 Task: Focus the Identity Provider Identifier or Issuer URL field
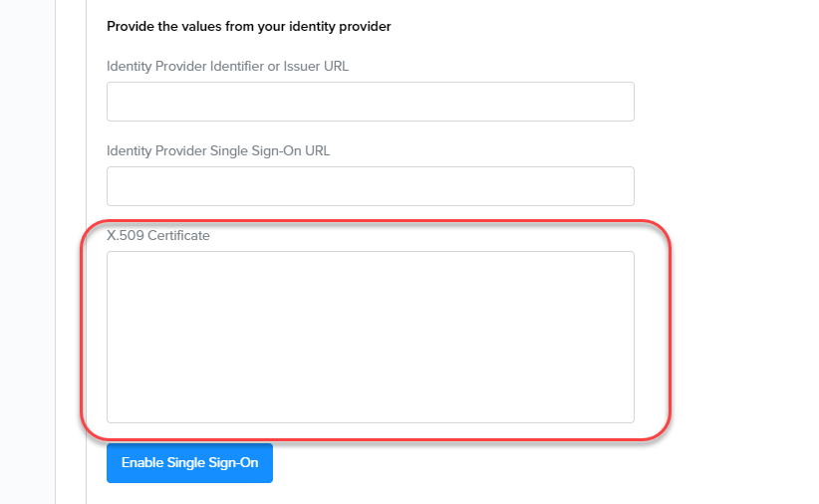(370, 102)
